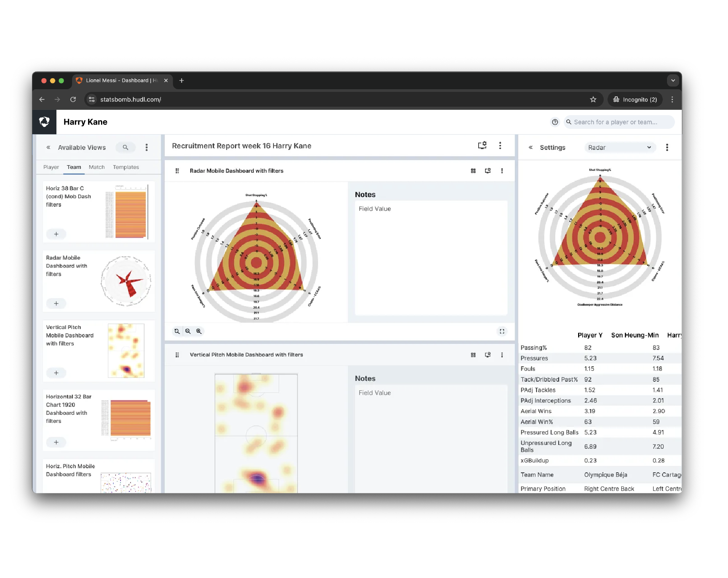Screen dimensions: 728x578
Task: Switch to the Player tab
Action: (x=51, y=167)
